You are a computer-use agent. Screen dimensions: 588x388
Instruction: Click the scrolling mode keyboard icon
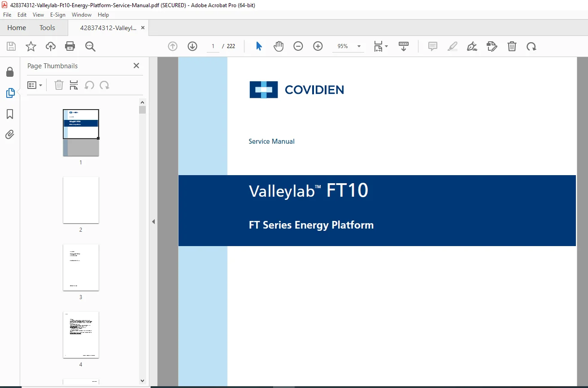click(404, 46)
